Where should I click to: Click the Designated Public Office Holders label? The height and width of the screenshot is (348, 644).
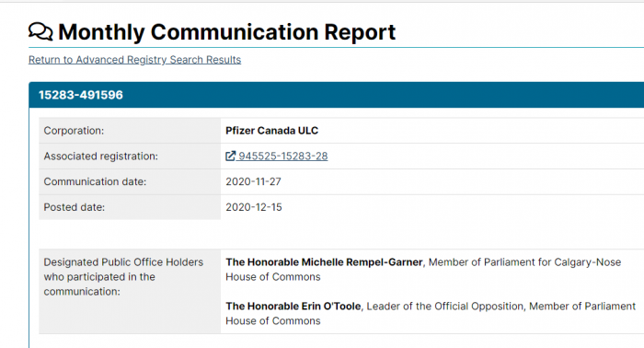(123, 276)
